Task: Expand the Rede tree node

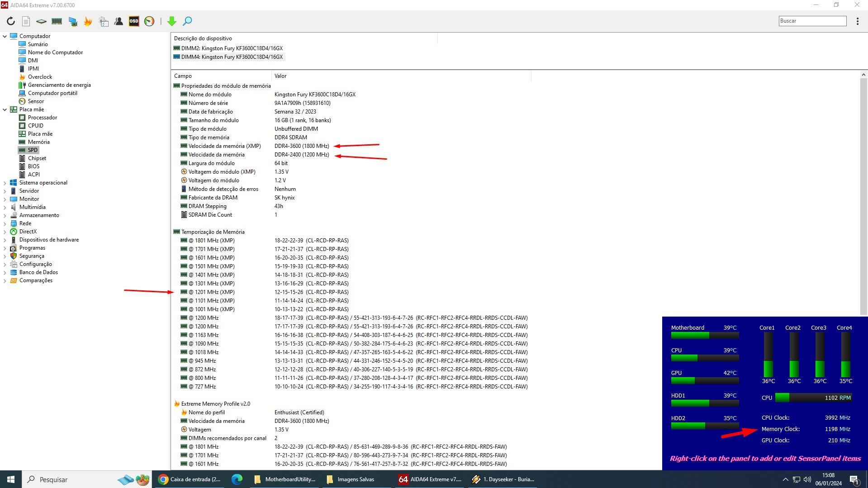Action: 5,223
